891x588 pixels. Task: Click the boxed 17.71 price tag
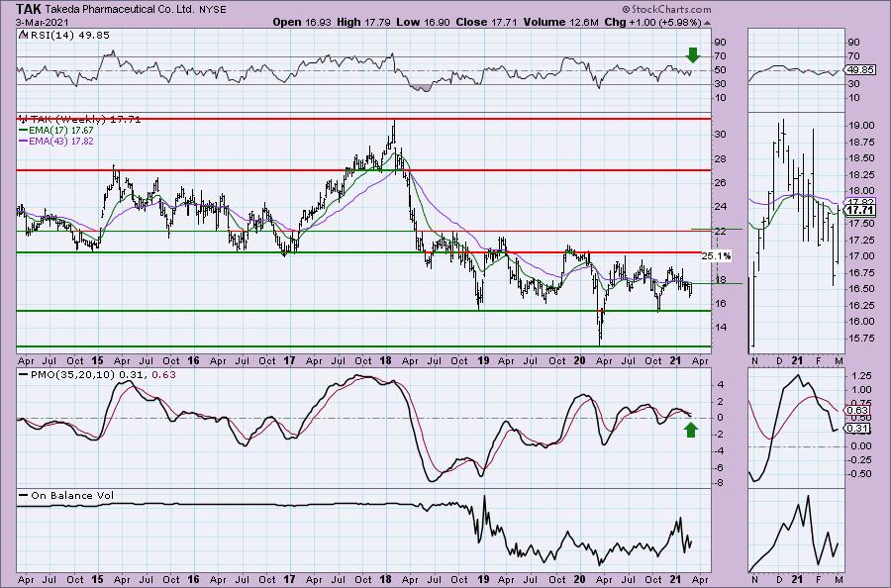click(859, 210)
